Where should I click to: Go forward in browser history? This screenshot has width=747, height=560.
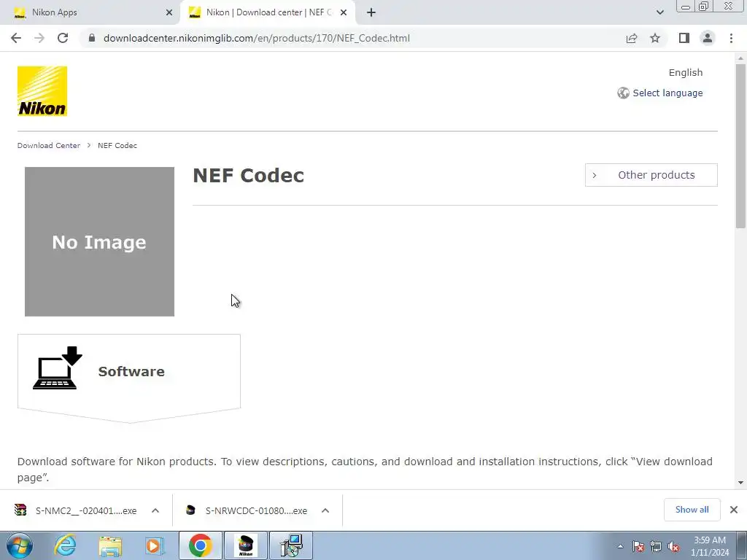pyautogui.click(x=39, y=38)
